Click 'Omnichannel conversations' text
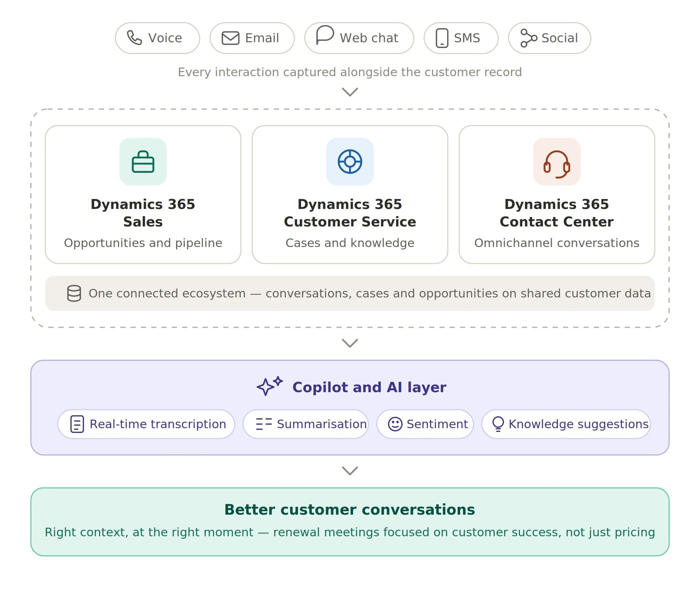 pos(557,243)
